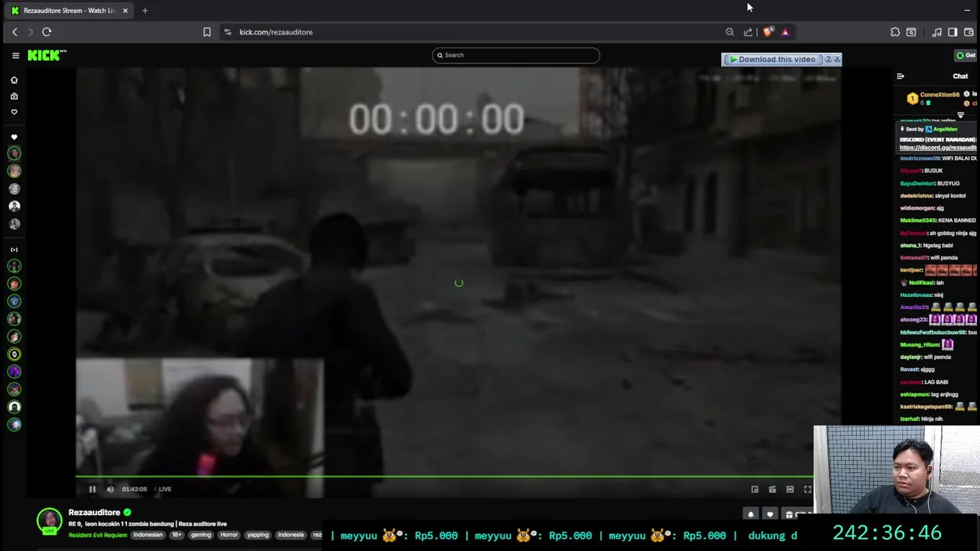Open the Resident Evil Requiem category link
This screenshot has width=980, height=551.
click(x=97, y=535)
